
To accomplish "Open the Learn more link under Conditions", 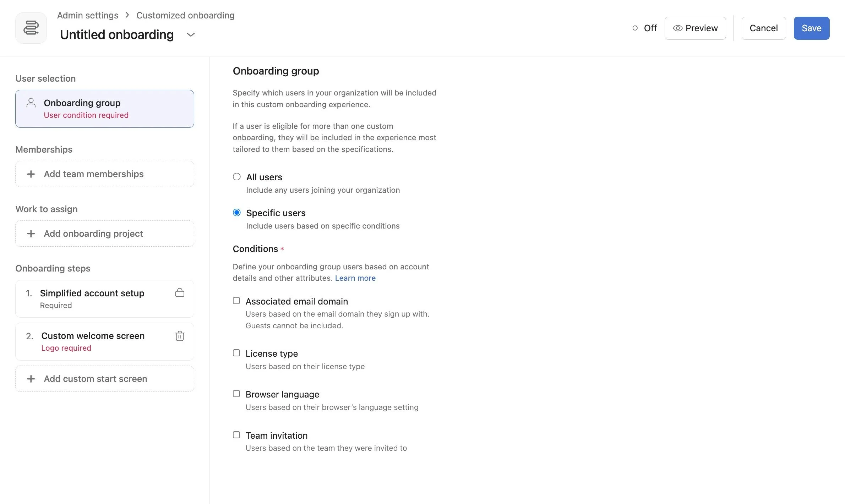I will pos(355,278).
